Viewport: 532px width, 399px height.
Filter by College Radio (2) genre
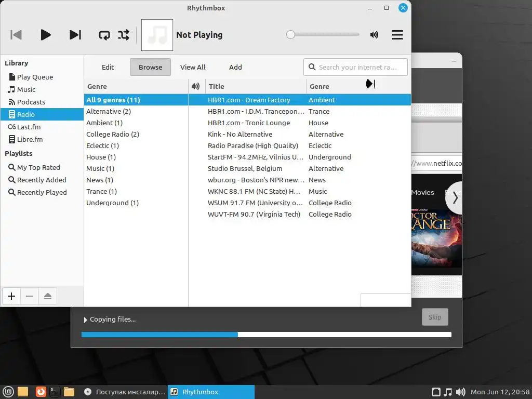(x=136, y=135)
